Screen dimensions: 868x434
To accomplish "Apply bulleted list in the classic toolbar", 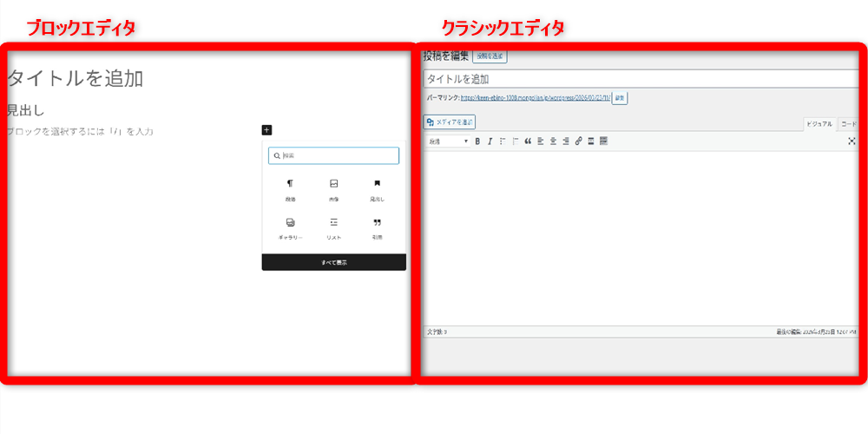I will 503,141.
